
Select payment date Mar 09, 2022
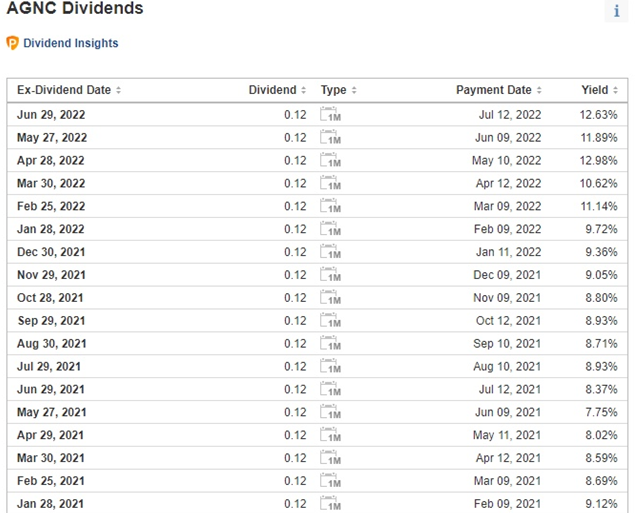coord(507,206)
